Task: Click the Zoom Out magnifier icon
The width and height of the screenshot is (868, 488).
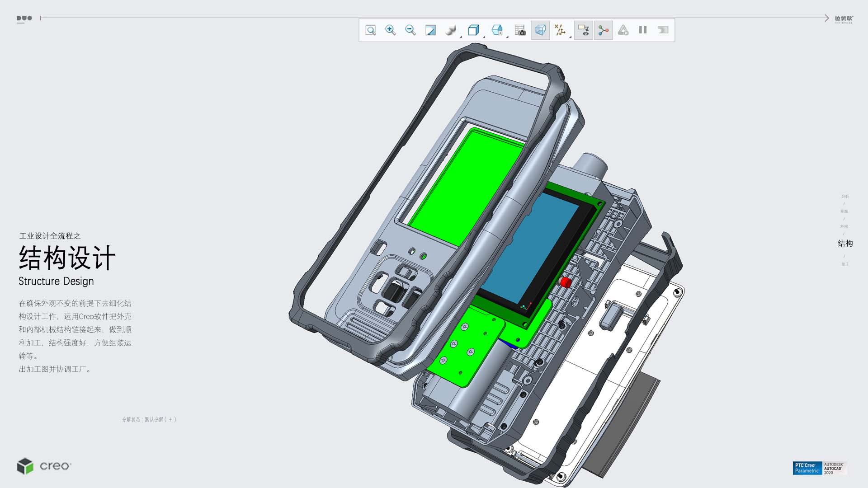Action: tap(410, 30)
